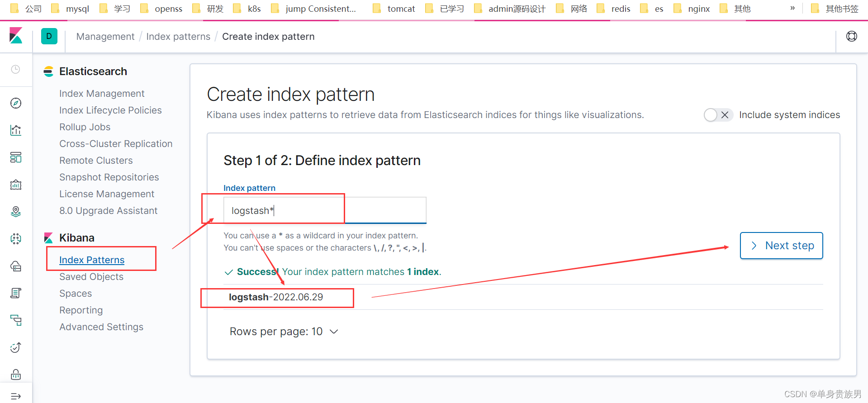
Task: Open redis bookmark folder
Action: click(614, 9)
